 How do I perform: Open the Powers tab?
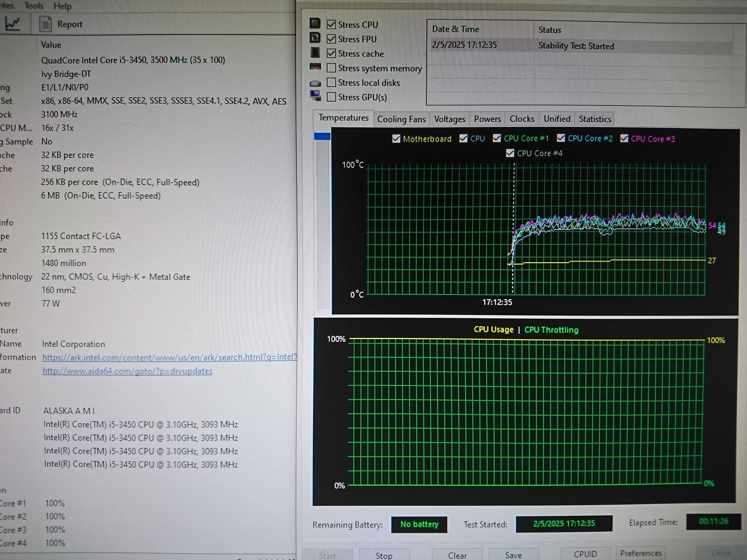point(487,119)
